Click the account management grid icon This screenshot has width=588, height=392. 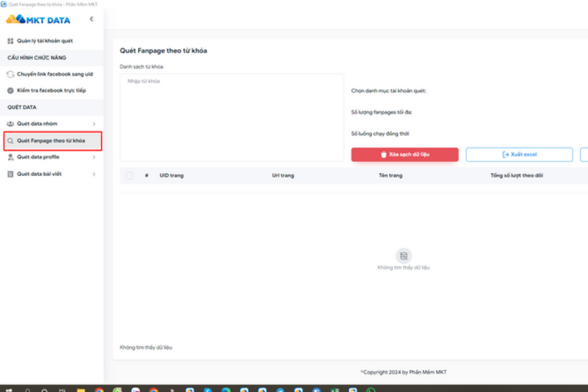pos(10,41)
